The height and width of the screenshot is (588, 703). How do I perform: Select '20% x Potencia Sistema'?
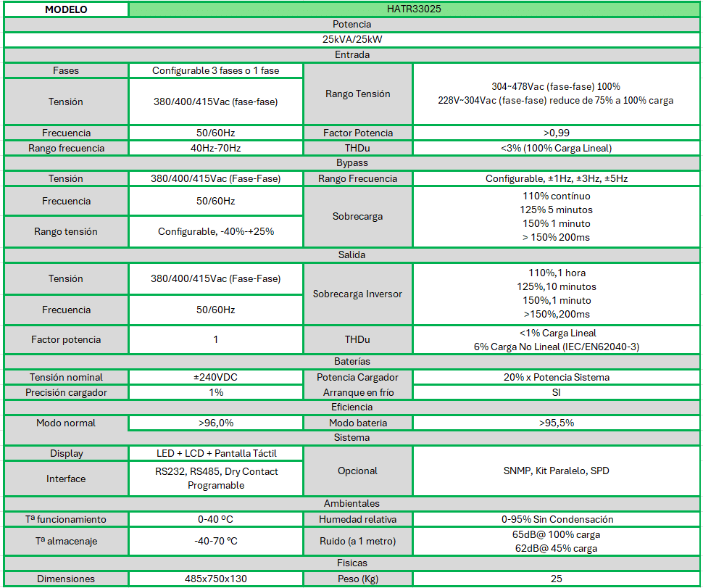coord(556,377)
